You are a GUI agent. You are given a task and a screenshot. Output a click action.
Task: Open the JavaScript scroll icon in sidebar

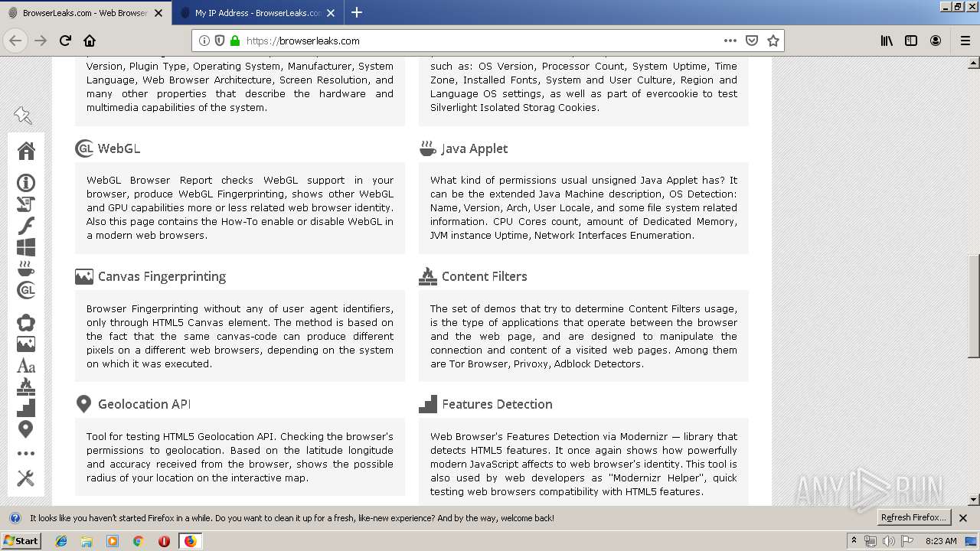pos(26,204)
